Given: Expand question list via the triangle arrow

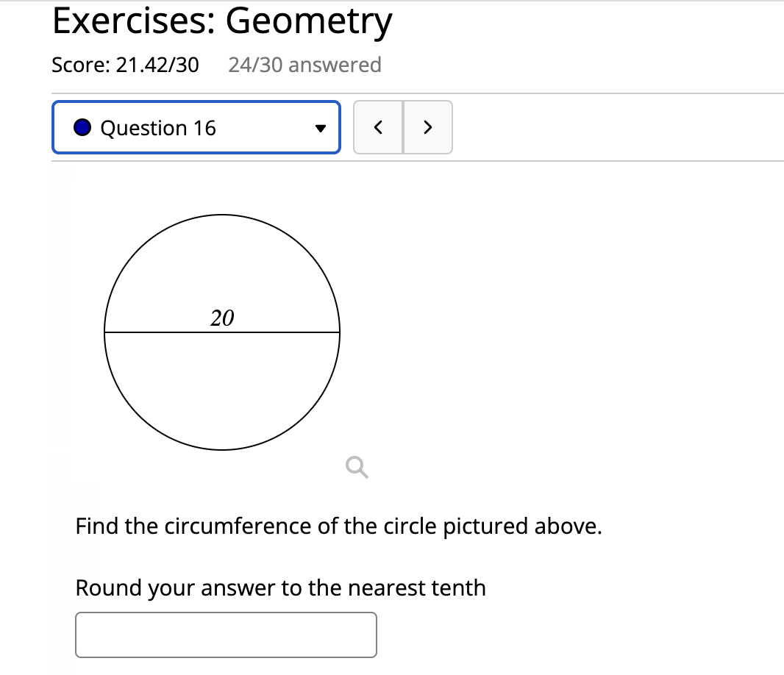Looking at the screenshot, I should pos(318,129).
